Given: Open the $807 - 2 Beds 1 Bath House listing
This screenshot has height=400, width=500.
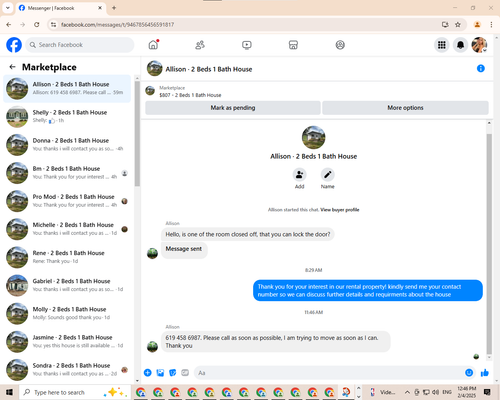Looking at the screenshot, I should pyautogui.click(x=190, y=95).
